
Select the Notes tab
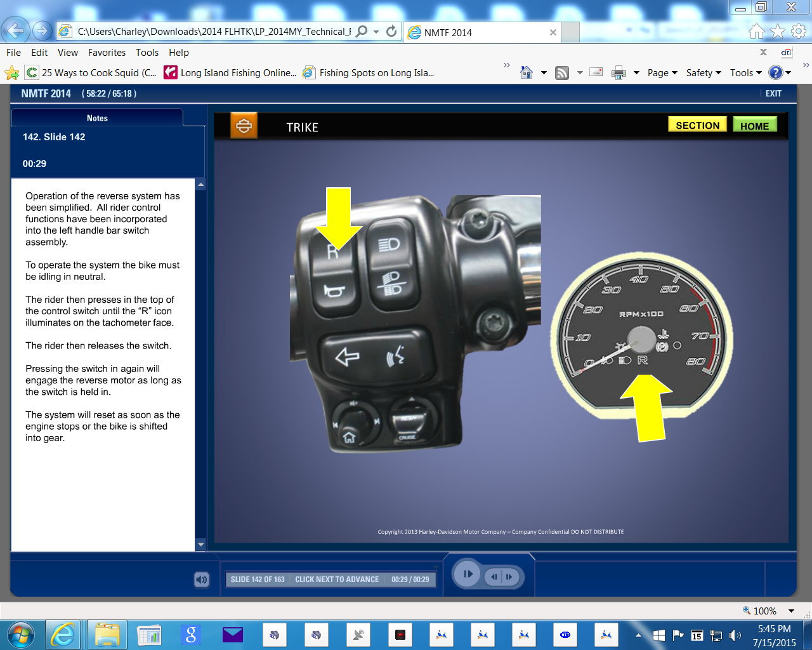tap(97, 118)
